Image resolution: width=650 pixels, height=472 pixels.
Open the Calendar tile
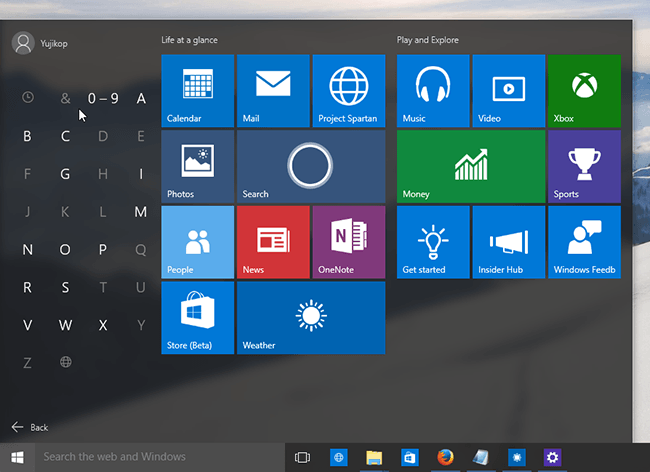point(198,91)
